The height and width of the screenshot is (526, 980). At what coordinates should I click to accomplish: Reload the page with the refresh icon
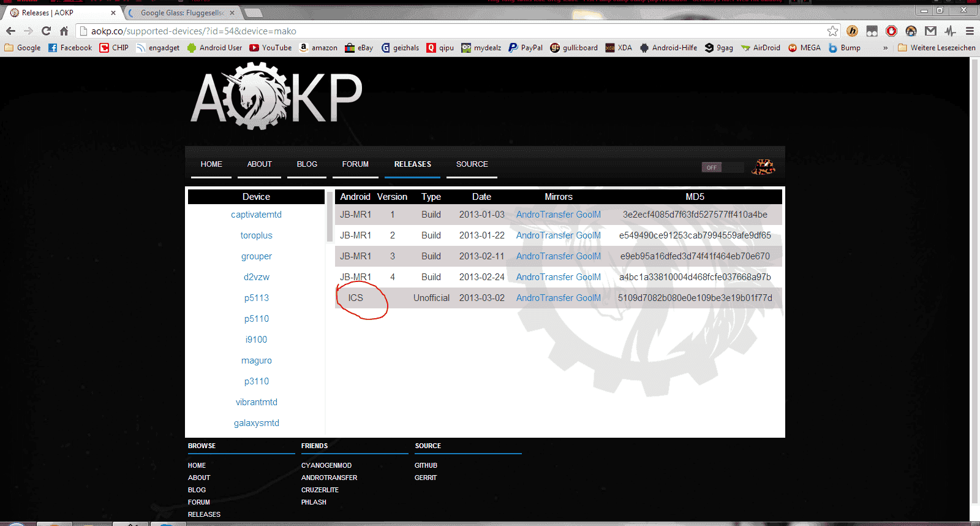46,31
